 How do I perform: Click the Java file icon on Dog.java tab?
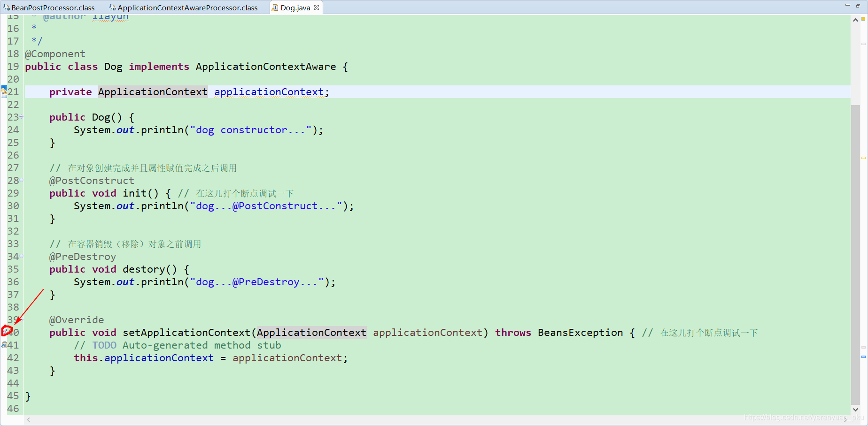click(x=275, y=8)
